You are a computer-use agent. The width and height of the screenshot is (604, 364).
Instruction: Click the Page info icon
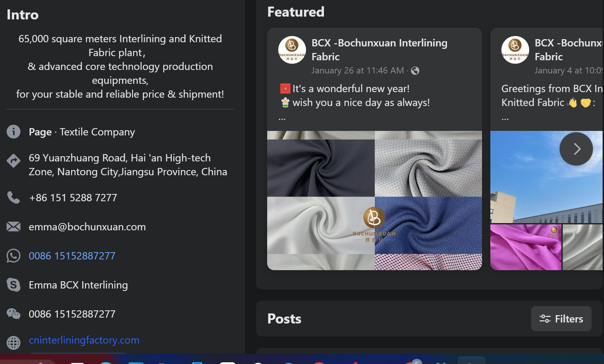(x=14, y=132)
